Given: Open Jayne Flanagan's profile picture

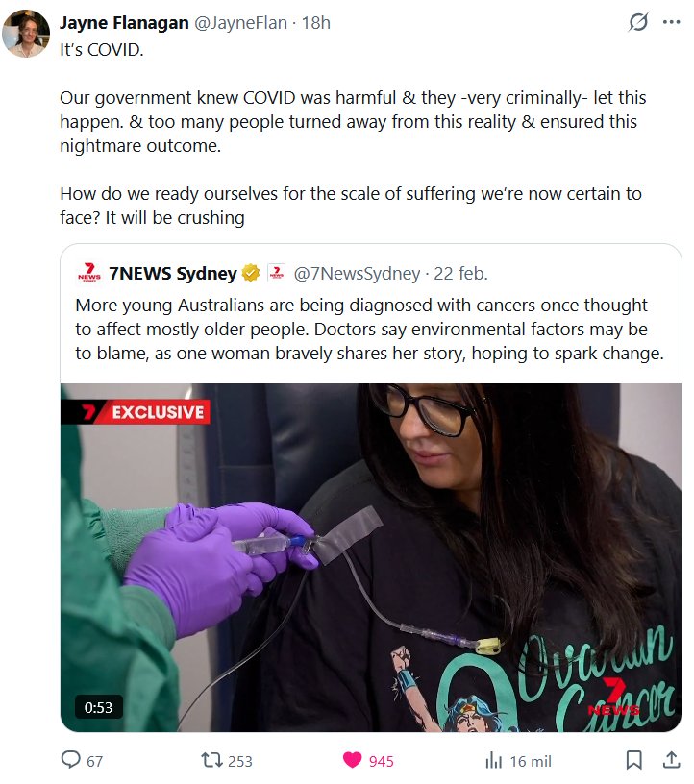Looking at the screenshot, I should 26,33.
